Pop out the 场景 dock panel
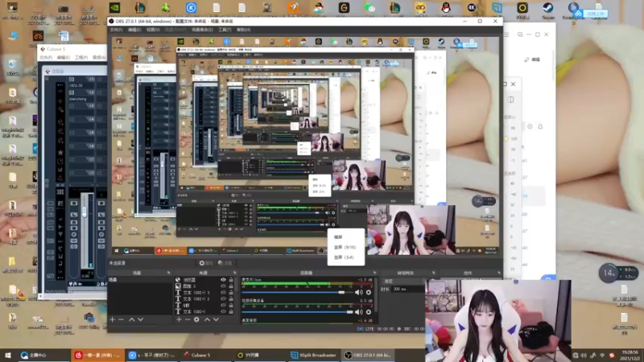Viewport: 644px width, 362px height. [168, 273]
